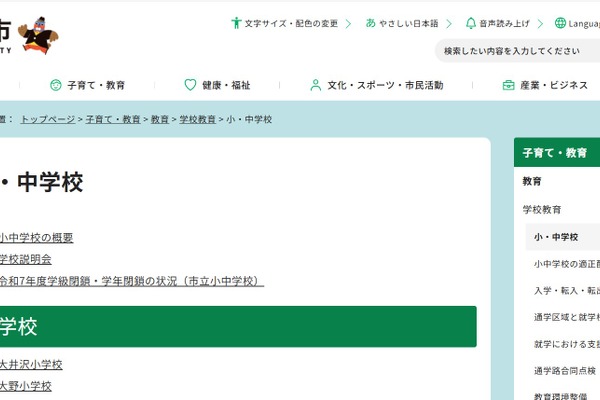Open 小中学校の適正 sidebar item
This screenshot has height=400, width=600.
[x=567, y=264]
